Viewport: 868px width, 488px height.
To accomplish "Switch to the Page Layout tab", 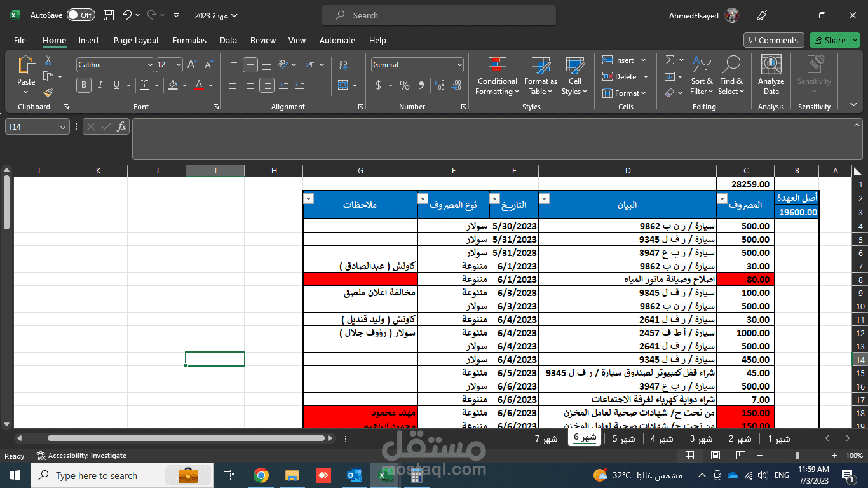I will [x=136, y=40].
